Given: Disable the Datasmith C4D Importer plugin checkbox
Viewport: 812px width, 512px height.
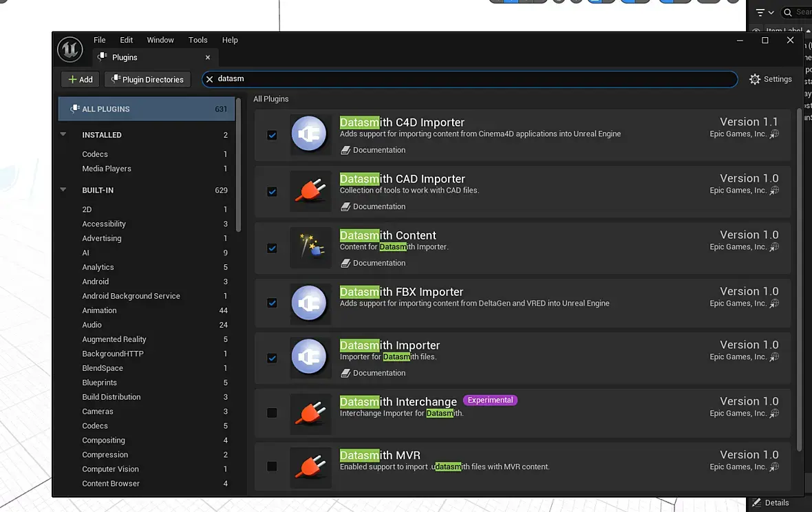Looking at the screenshot, I should point(272,135).
